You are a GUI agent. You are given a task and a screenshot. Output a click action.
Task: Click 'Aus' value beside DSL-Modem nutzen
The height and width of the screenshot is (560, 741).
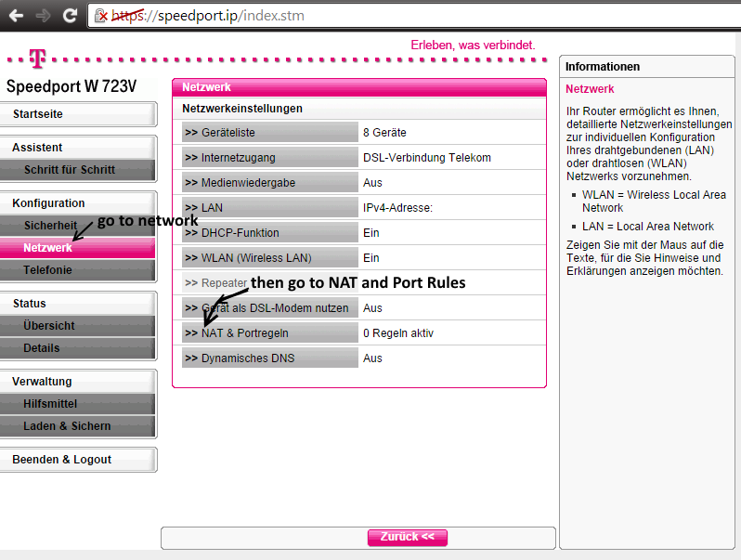(x=372, y=308)
